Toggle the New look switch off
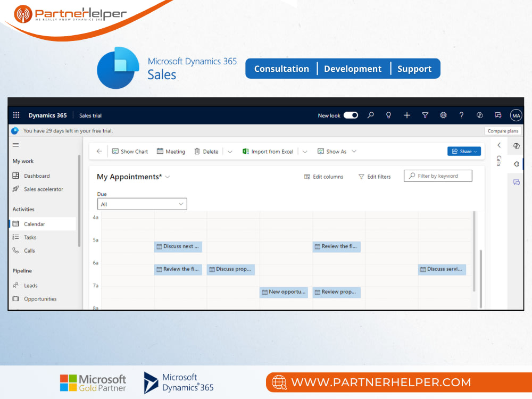 point(350,115)
